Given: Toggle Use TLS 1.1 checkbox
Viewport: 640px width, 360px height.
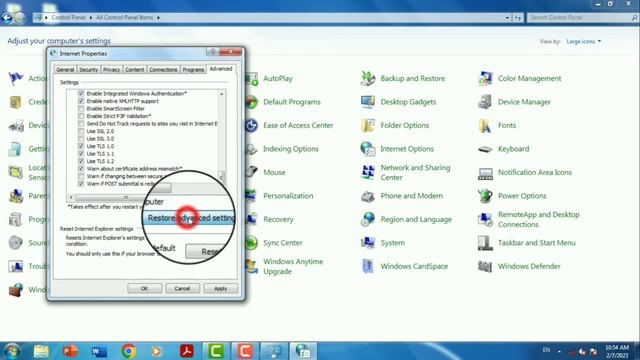Looking at the screenshot, I should tap(81, 153).
